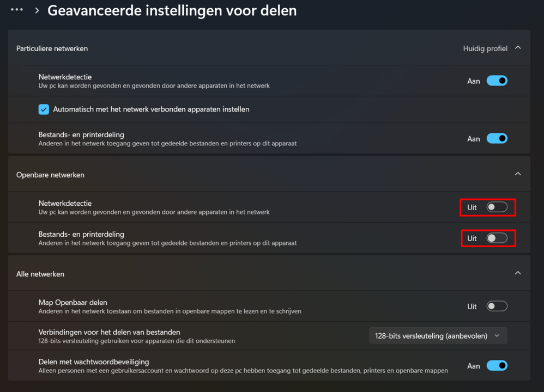Turn off Bestands- en printerdeling under Particuliere netwerken

(497, 138)
